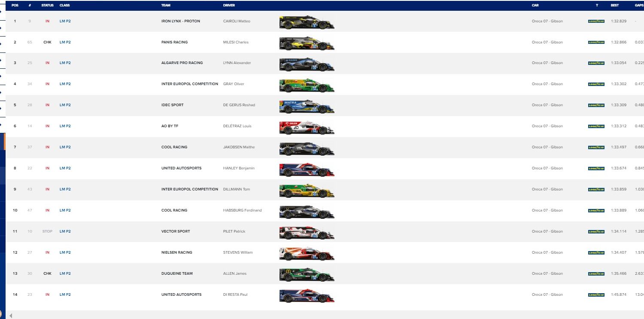
Task: Select team name PANIS RACING
Action: click(174, 42)
